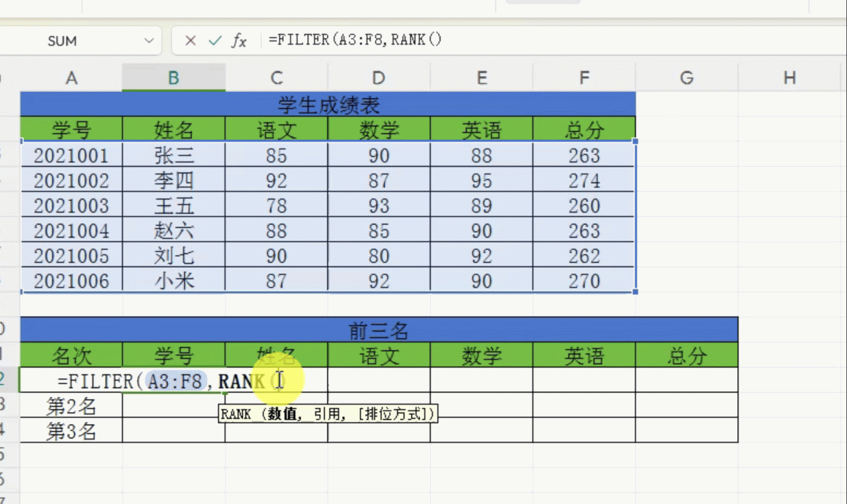Click the first table's 学号 header cell
The height and width of the screenshot is (504, 847).
coord(71,130)
